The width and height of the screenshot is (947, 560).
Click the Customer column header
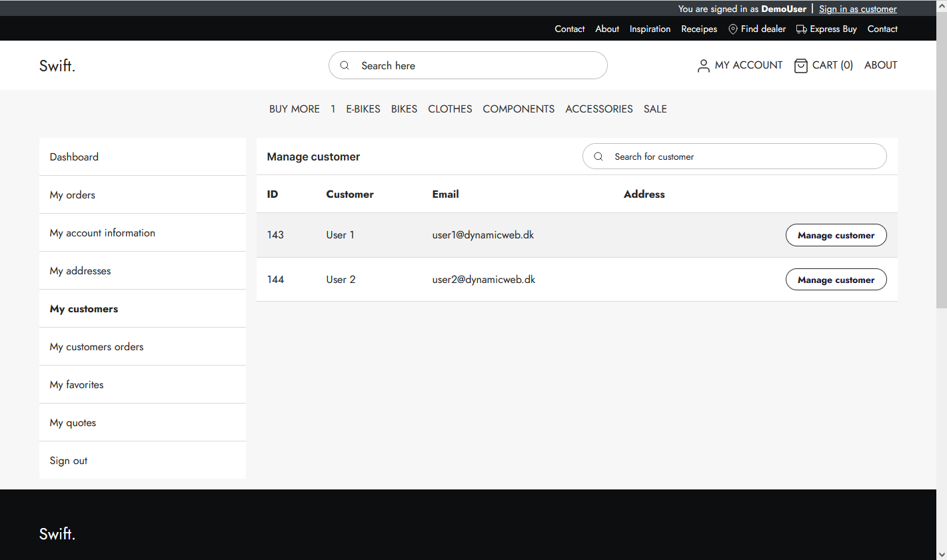pyautogui.click(x=350, y=194)
